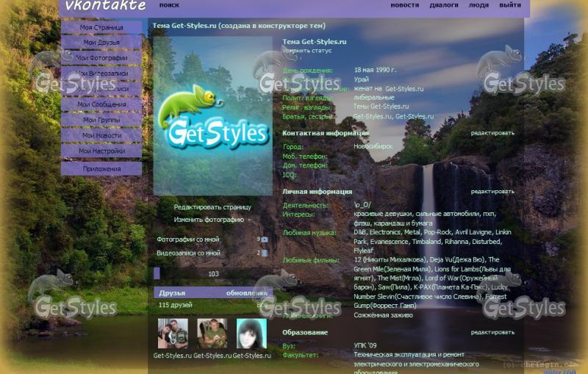Screen dimensions: 588x374
Task: Select 'Мои Сообщения' in the left menu
Action: click(x=101, y=104)
